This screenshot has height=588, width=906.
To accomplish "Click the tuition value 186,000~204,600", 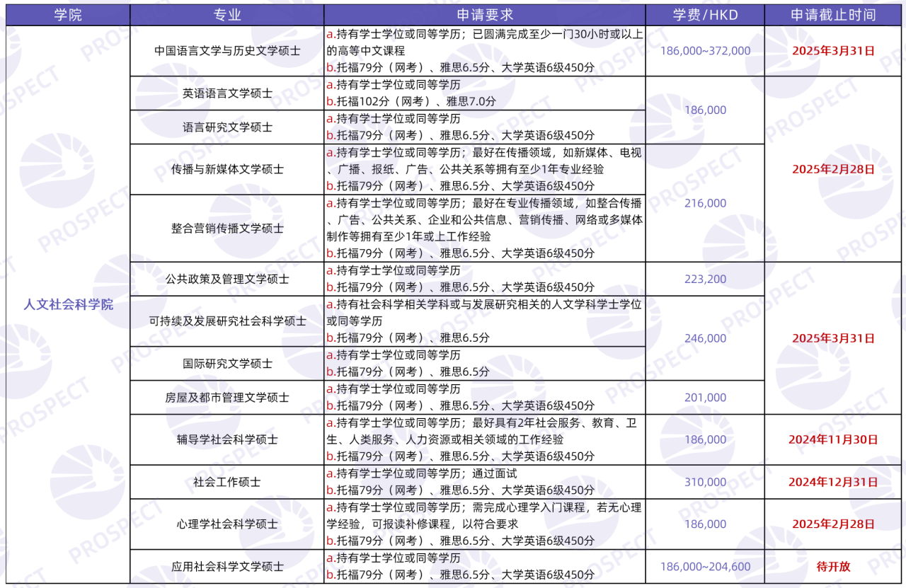I will 705,567.
